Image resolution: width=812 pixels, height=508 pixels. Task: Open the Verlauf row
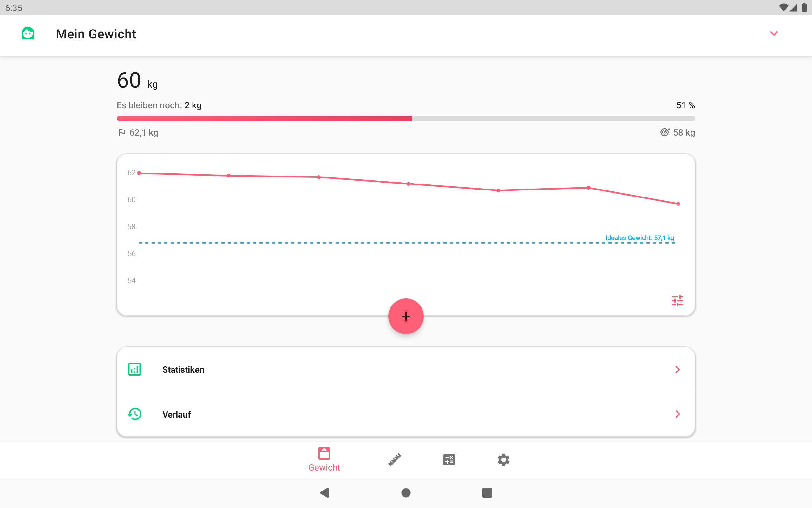[406, 414]
